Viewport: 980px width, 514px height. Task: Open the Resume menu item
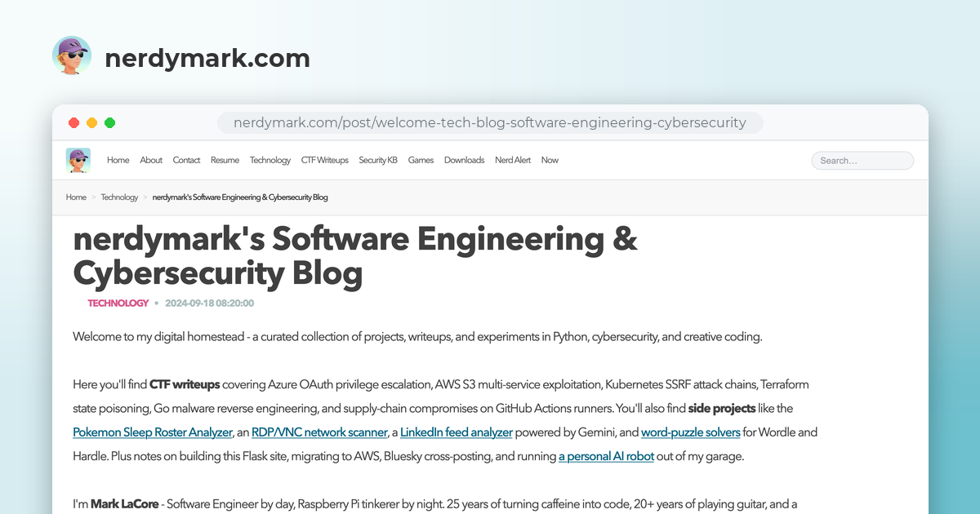click(225, 160)
